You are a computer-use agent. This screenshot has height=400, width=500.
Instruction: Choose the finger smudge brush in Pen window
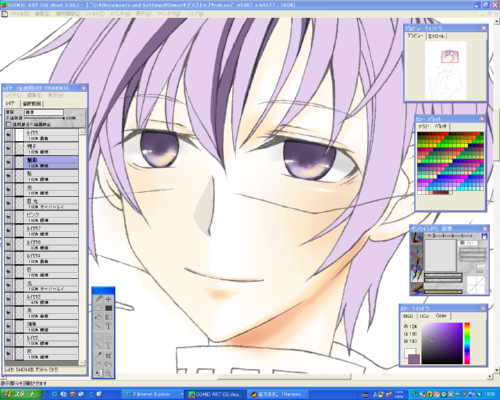tap(417, 287)
